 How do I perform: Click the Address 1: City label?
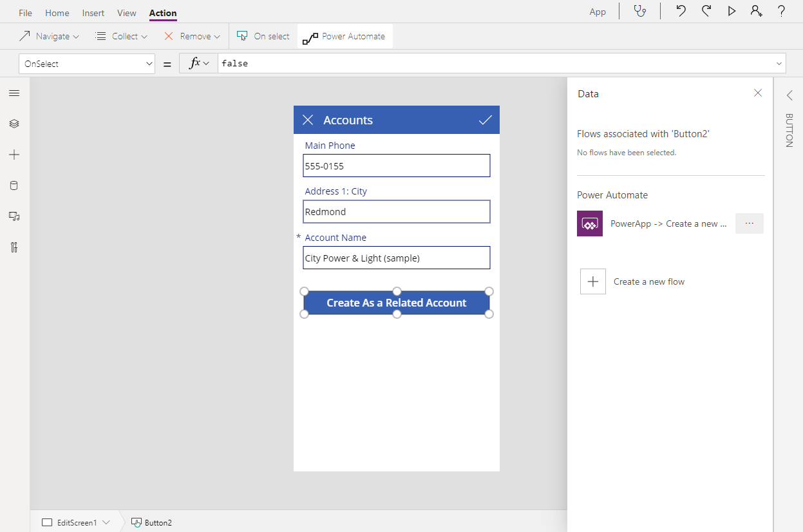[336, 191]
